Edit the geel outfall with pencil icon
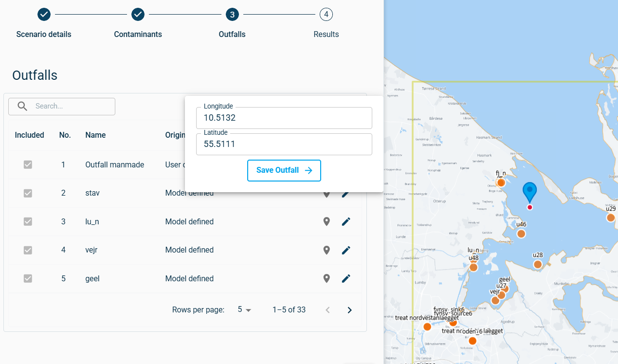 345,278
